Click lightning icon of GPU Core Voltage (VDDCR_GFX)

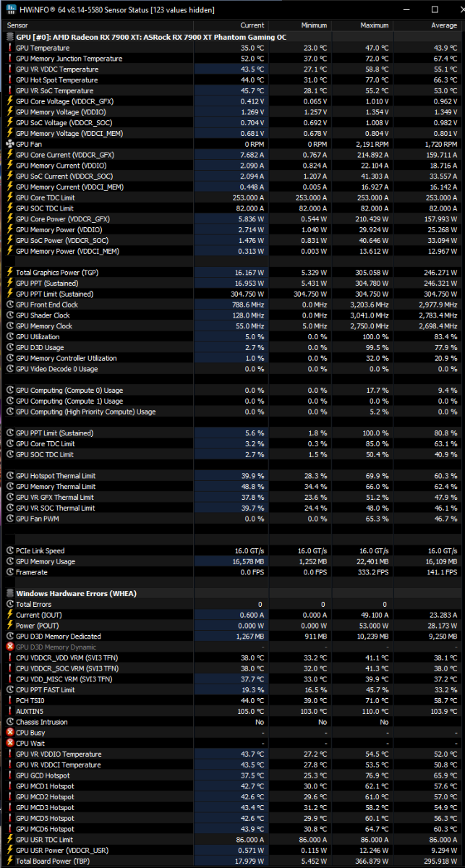pyautogui.click(x=10, y=101)
